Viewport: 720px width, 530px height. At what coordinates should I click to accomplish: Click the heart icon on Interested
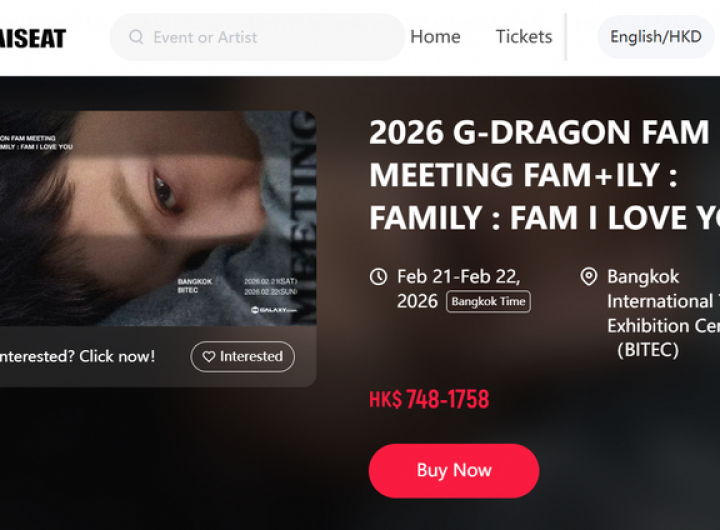click(209, 357)
